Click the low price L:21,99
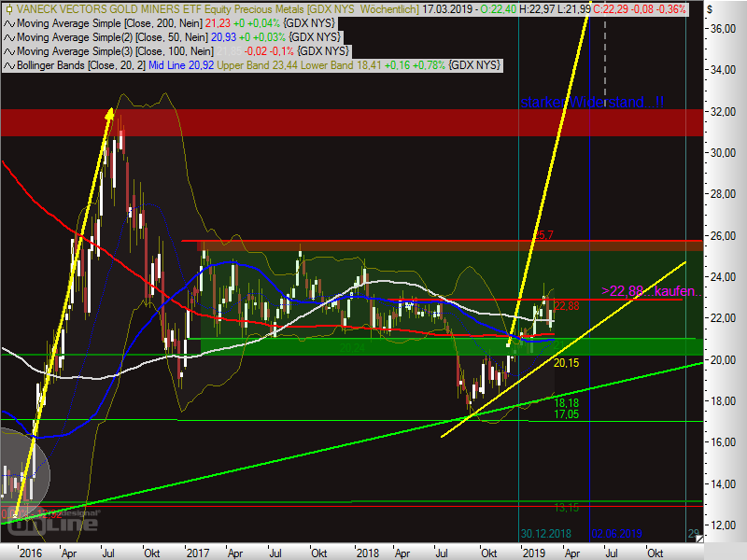Viewport: 747px width, 560px height. coord(573,9)
